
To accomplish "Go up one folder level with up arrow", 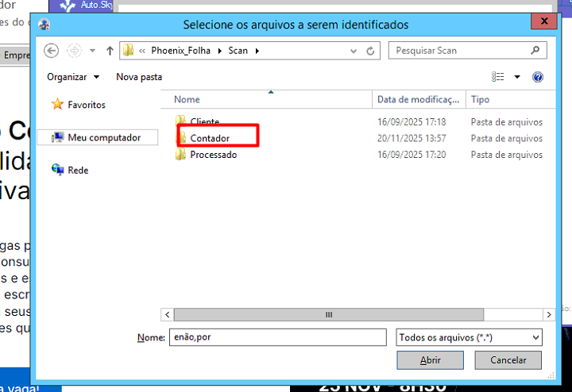I will [110, 51].
